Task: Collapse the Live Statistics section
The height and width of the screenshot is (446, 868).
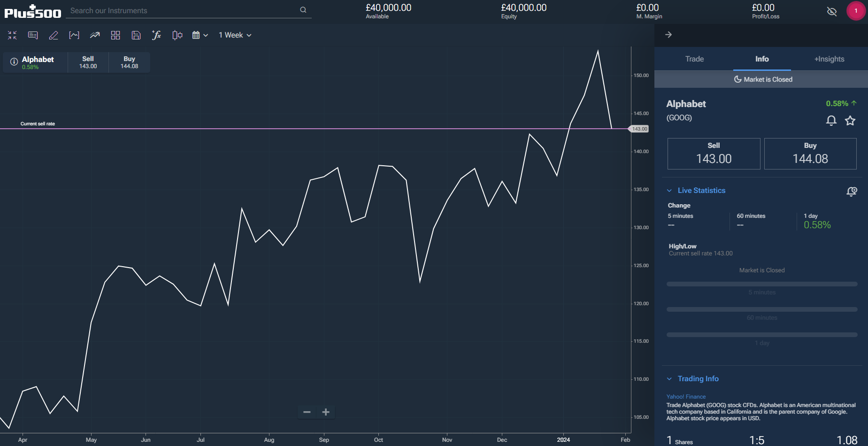Action: point(669,191)
